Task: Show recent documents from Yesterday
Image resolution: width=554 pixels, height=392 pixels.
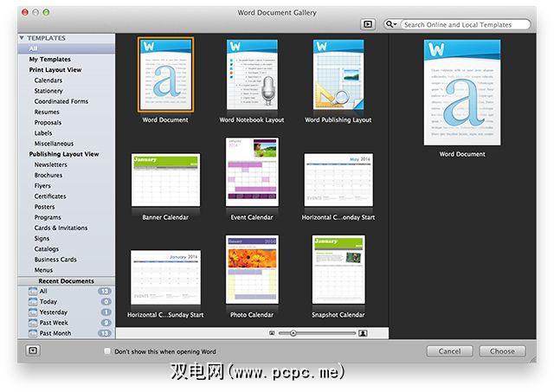Action: coord(67,312)
